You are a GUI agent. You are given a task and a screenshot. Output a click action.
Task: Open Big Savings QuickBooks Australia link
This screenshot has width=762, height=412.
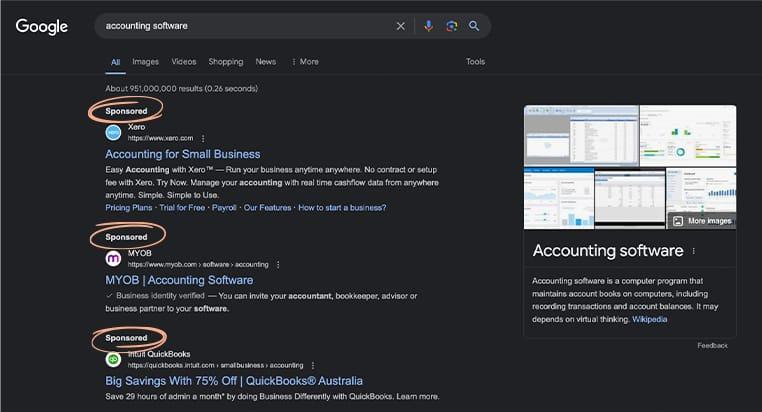tap(234, 381)
